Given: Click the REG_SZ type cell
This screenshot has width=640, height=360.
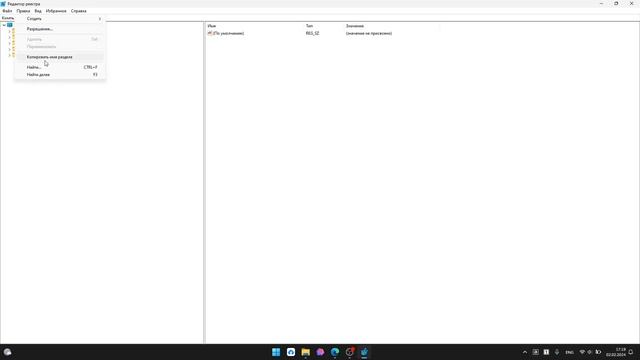Looking at the screenshot, I should (313, 33).
